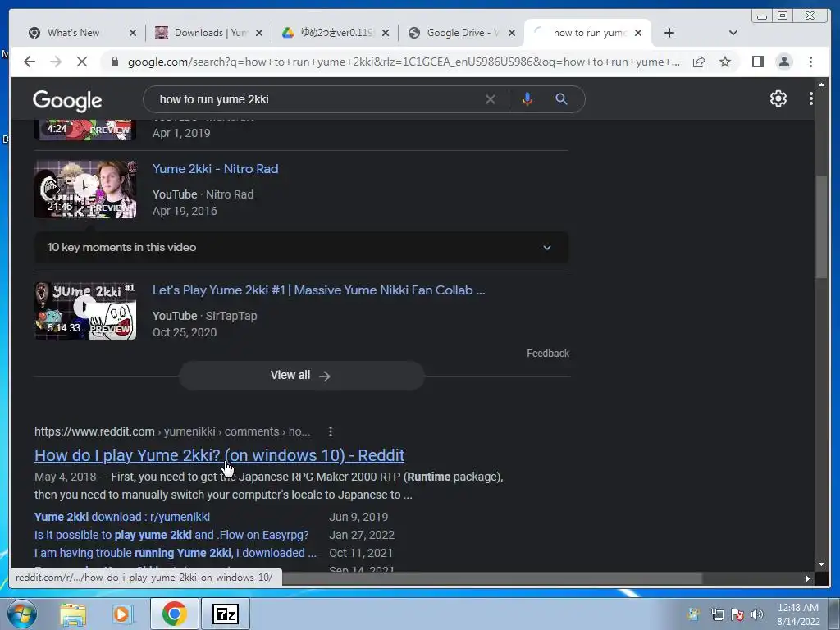Launch Windows Media Player from taskbar
The height and width of the screenshot is (630, 840).
point(123,614)
